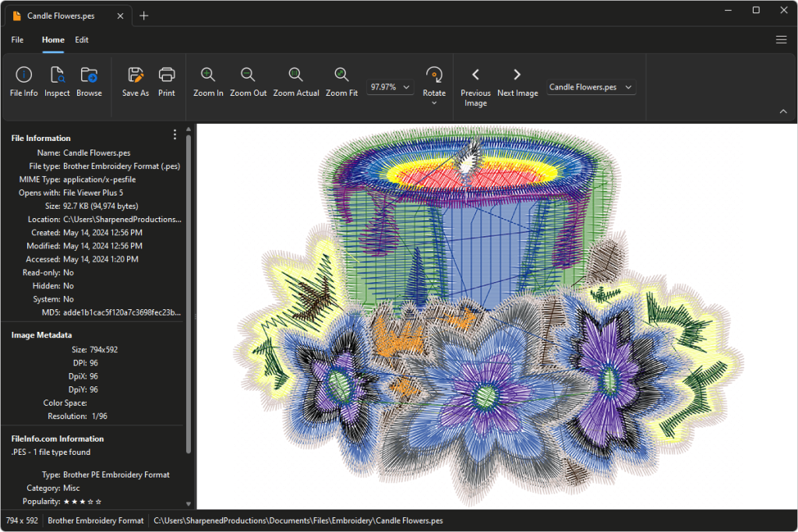Rotate the candle design
The height and width of the screenshot is (532, 798).
434,78
